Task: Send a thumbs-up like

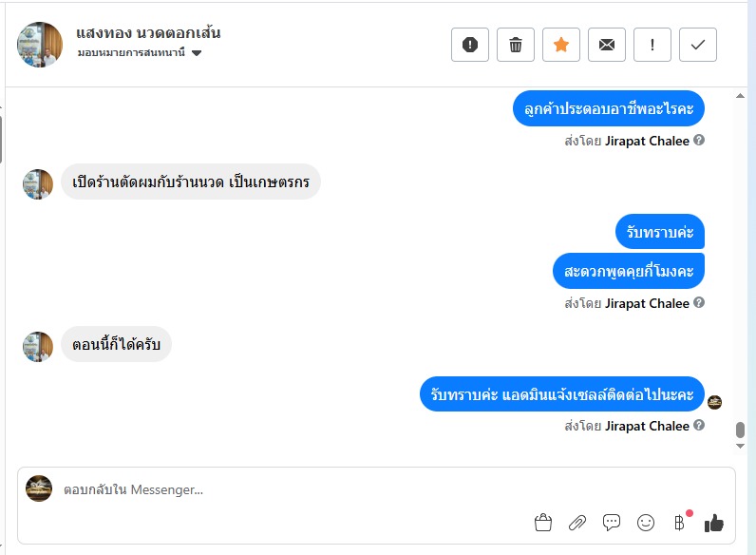Action: [714, 523]
